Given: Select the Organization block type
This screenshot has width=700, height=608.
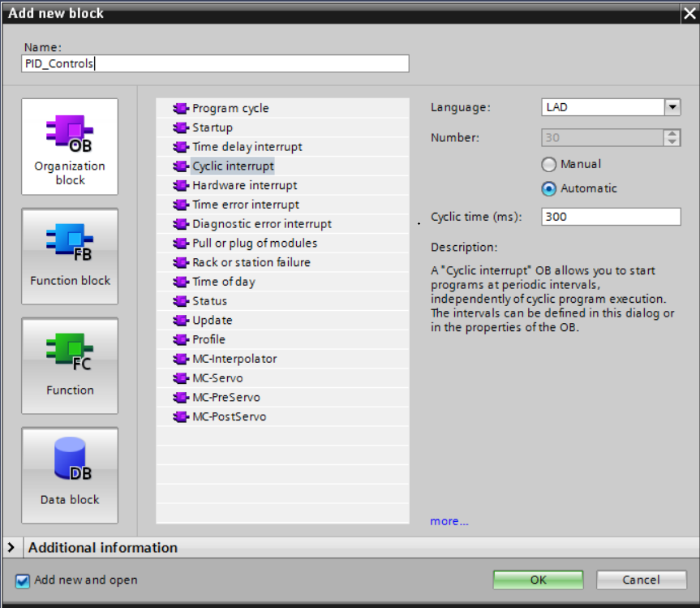Looking at the screenshot, I should point(70,147).
